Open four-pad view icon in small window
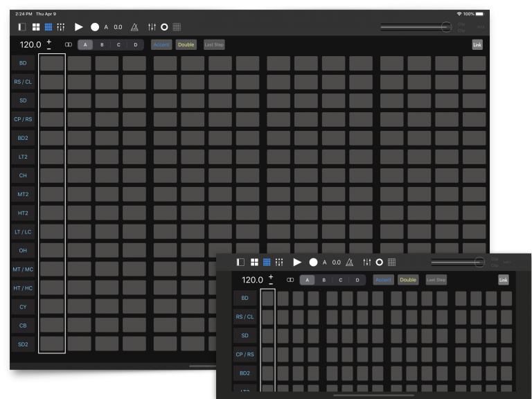 point(254,262)
